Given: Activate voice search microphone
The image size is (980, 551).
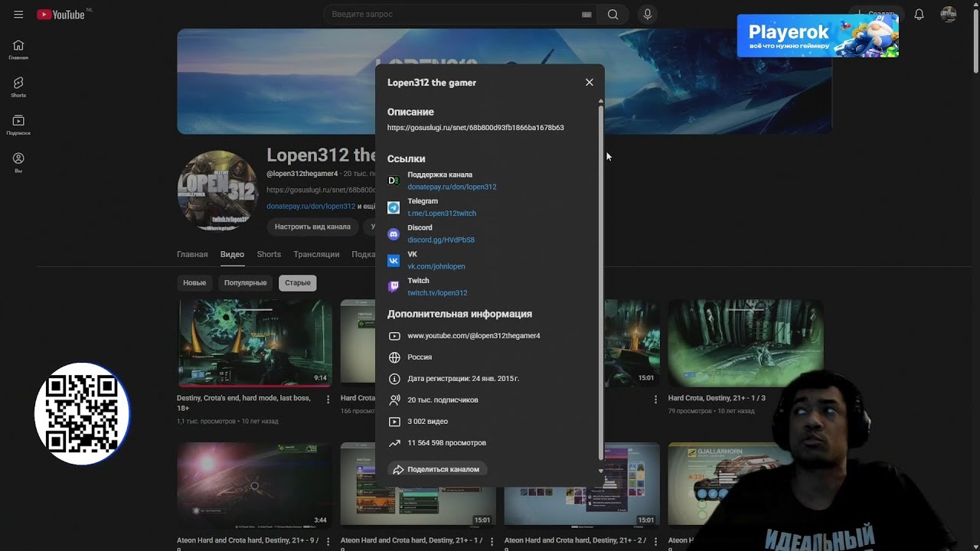Looking at the screenshot, I should (x=648, y=15).
